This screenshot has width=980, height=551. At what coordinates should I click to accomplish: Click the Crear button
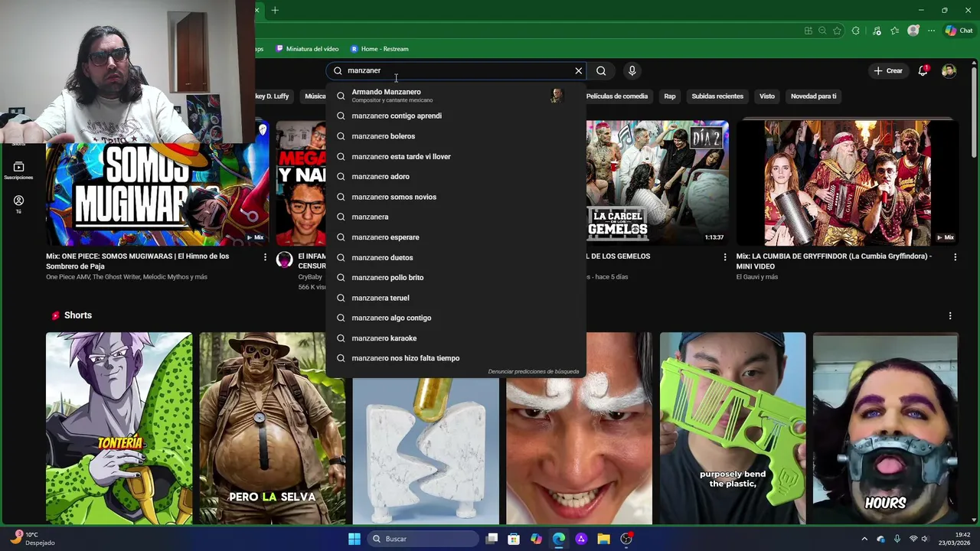point(888,70)
